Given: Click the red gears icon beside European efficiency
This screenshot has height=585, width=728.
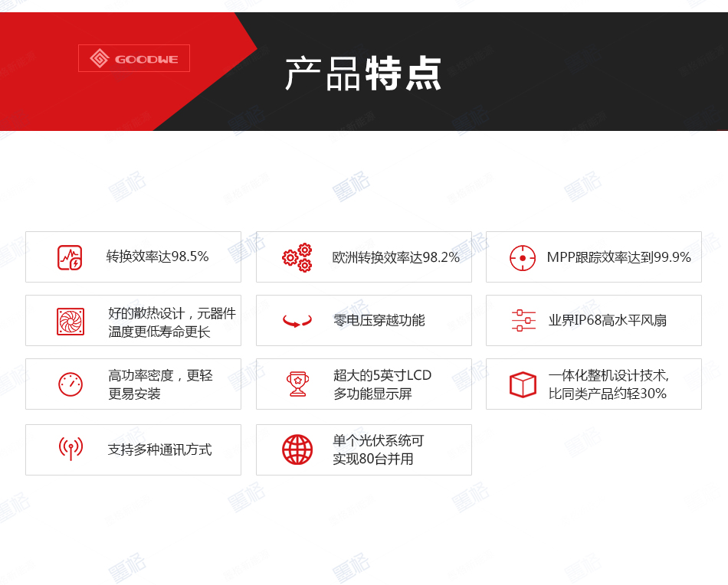Looking at the screenshot, I should click(298, 257).
